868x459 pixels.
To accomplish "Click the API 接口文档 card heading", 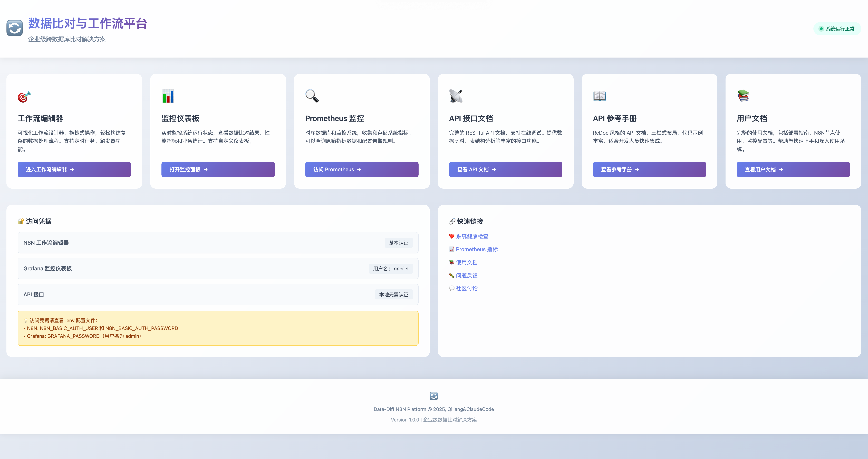I will click(471, 118).
